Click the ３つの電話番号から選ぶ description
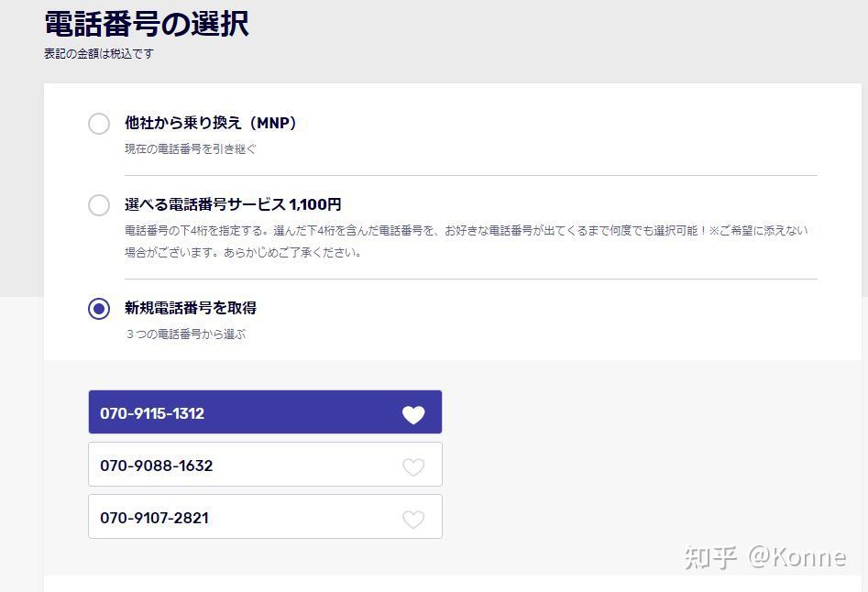The height and width of the screenshot is (592, 868). [186, 334]
